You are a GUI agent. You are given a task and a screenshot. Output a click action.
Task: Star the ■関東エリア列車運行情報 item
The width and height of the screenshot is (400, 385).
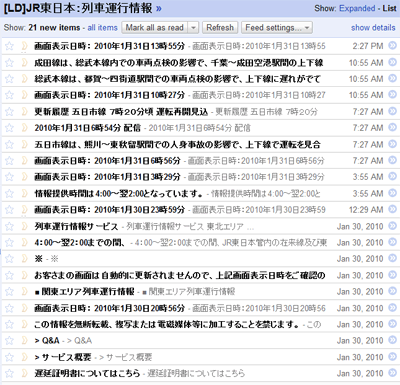click(9, 292)
